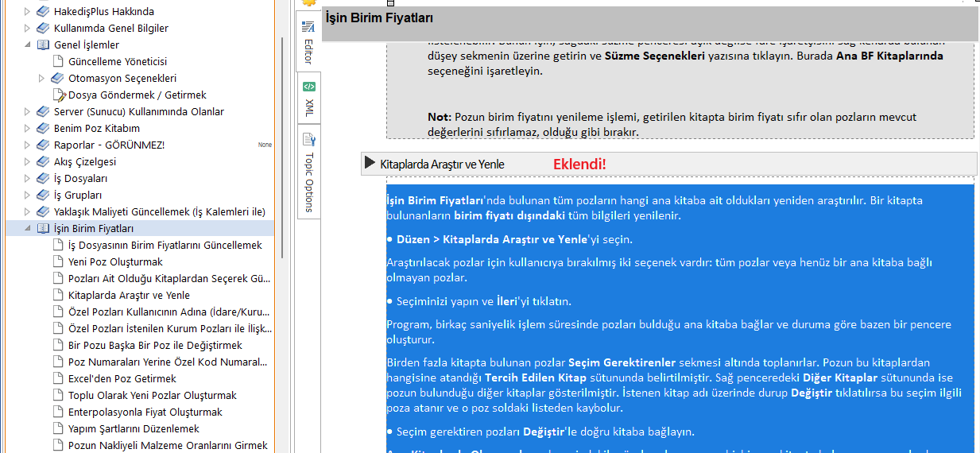
Task: Click the Otomasyon Seçenekleri book icon
Action: [x=57, y=79]
